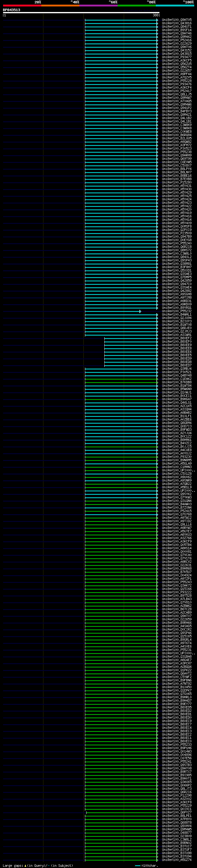Click the UniRef100_B8XED7 entry
The width and height of the screenshot is (197, 868).
pyautogui.click(x=176, y=365)
